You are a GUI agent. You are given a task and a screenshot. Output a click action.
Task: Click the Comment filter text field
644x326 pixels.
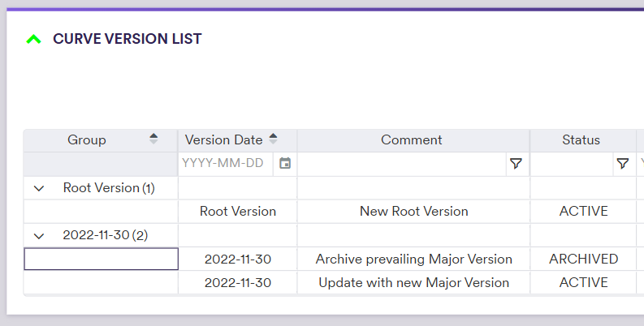click(x=402, y=163)
